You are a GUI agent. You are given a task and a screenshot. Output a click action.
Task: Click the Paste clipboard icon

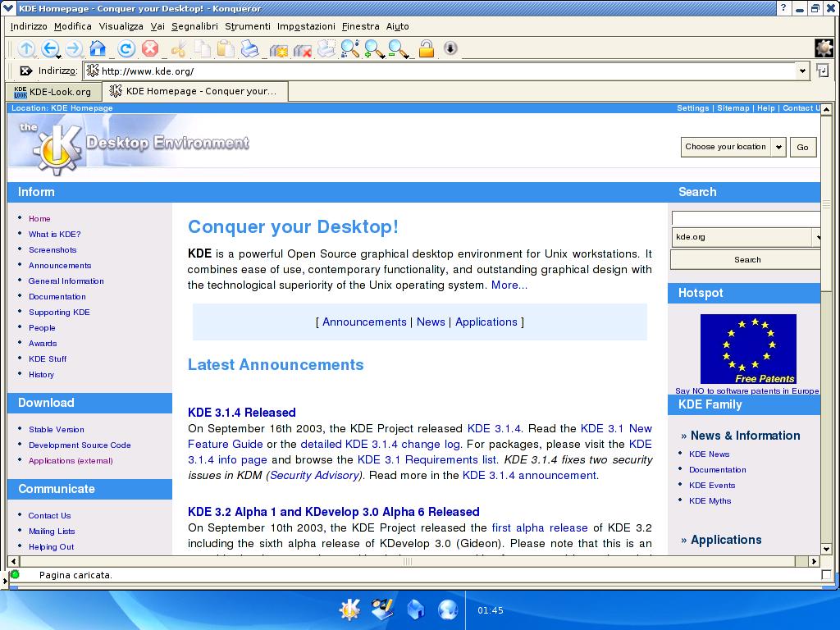(226, 48)
